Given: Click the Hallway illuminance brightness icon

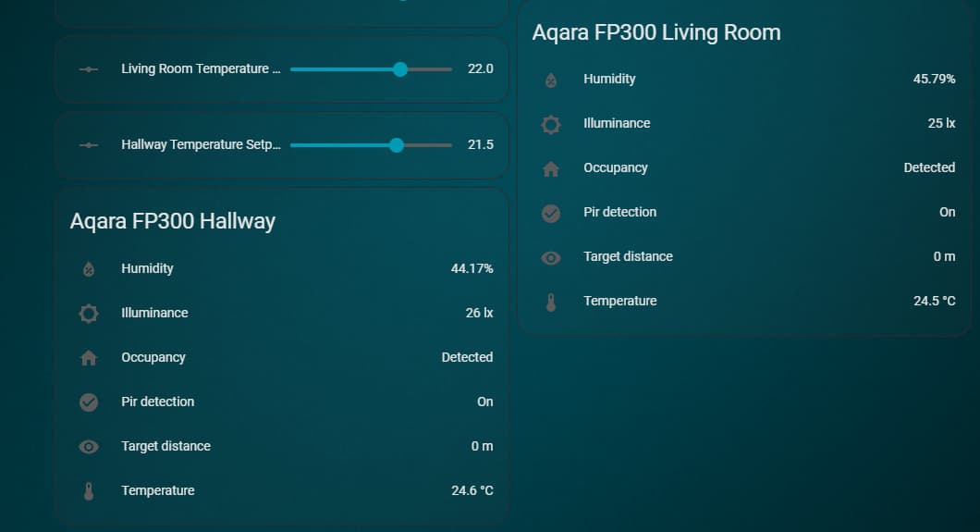Looking at the screenshot, I should point(89,314).
